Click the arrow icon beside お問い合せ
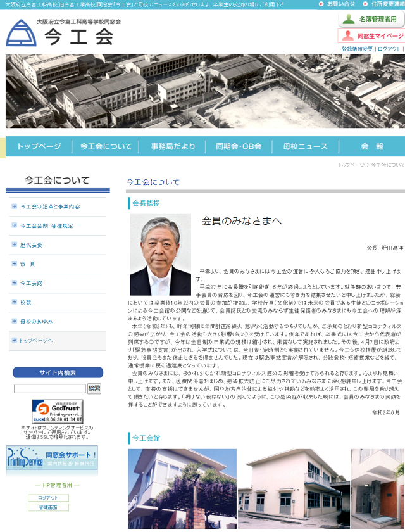 pos(321,4)
